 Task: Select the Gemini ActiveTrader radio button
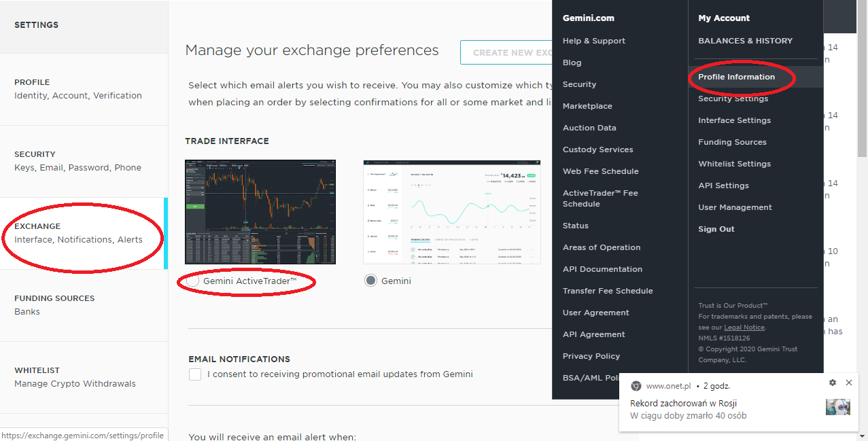click(x=193, y=281)
